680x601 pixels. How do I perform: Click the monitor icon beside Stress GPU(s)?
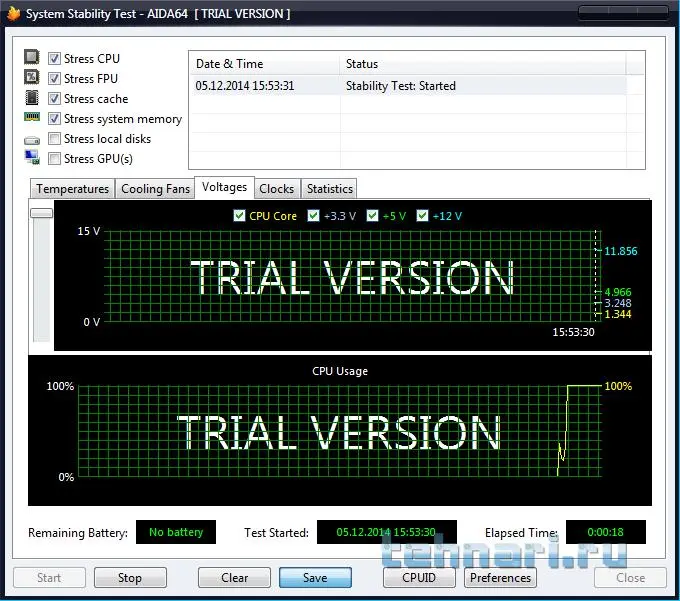click(32, 157)
